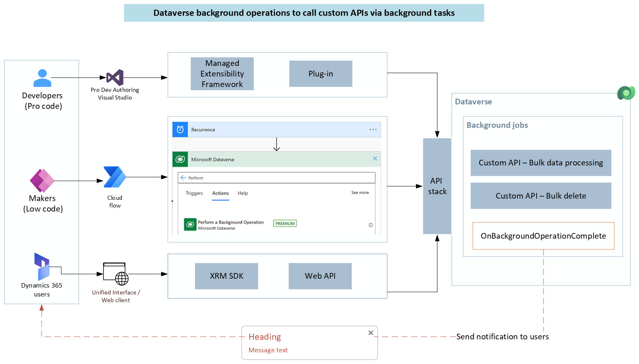Click the Makers Power Apps icon
The height and width of the screenshot is (364, 639).
pos(42,180)
